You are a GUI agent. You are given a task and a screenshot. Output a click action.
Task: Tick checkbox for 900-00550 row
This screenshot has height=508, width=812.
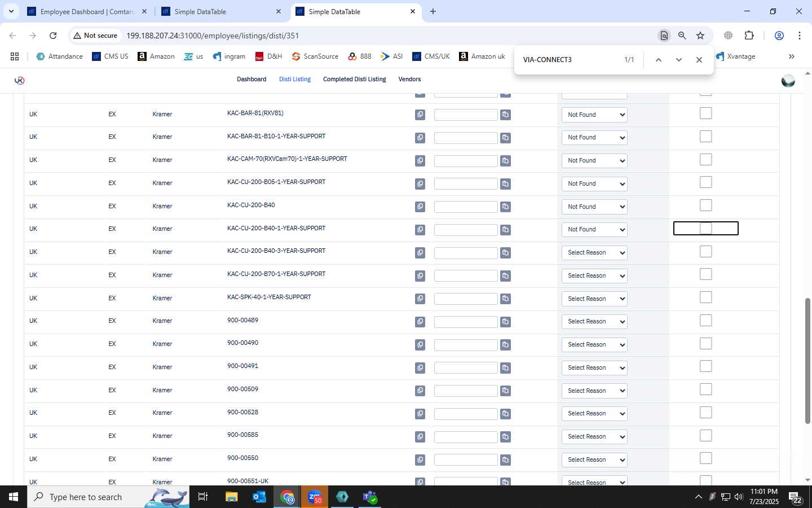pos(705,458)
